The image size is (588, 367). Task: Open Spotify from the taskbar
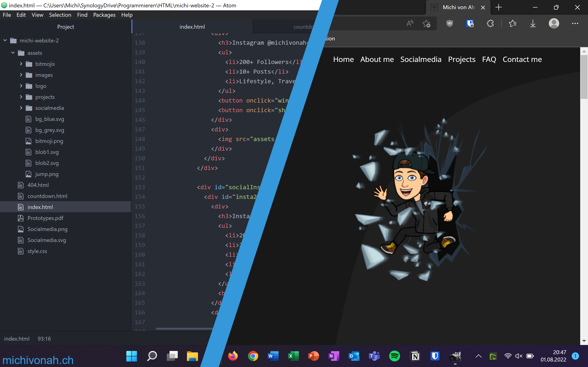pyautogui.click(x=394, y=356)
